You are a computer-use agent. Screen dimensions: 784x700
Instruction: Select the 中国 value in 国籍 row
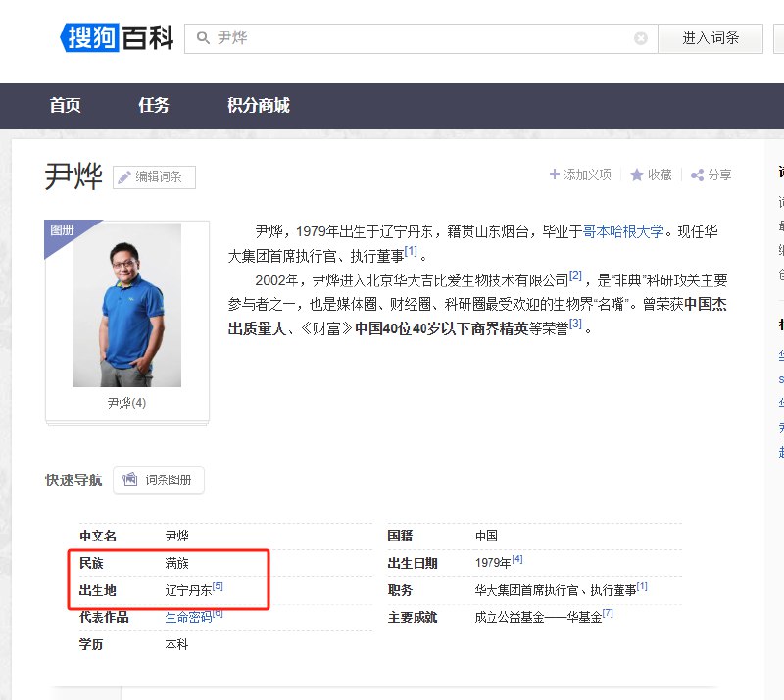486,536
